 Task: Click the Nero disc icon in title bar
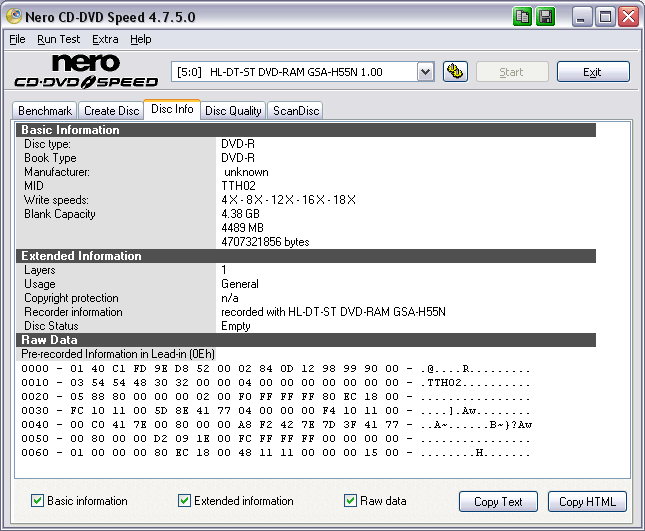(14, 16)
